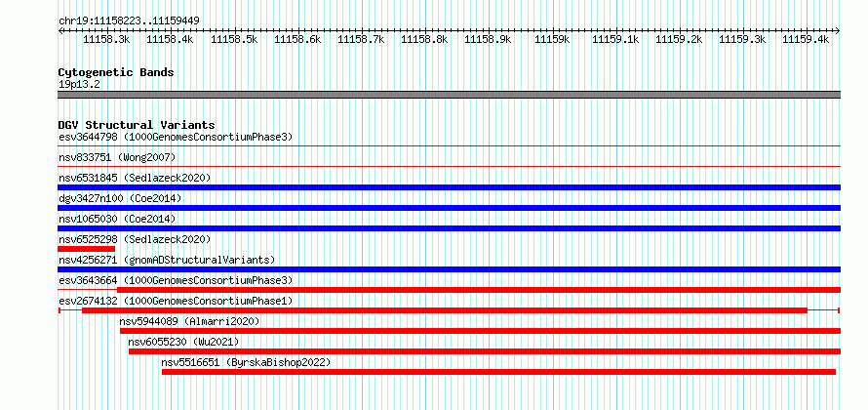Select the red bar for esv3643664
The width and height of the screenshot is (868, 410).
pos(479,290)
